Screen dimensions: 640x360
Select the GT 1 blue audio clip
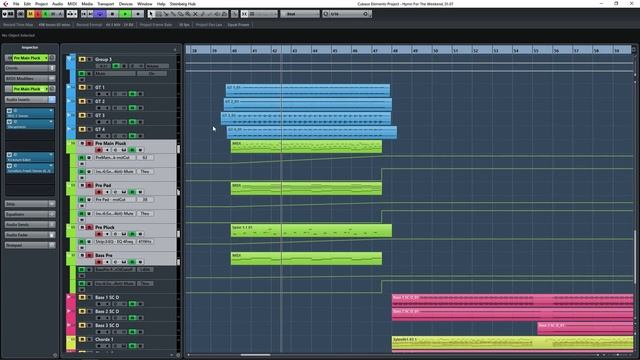[308, 90]
